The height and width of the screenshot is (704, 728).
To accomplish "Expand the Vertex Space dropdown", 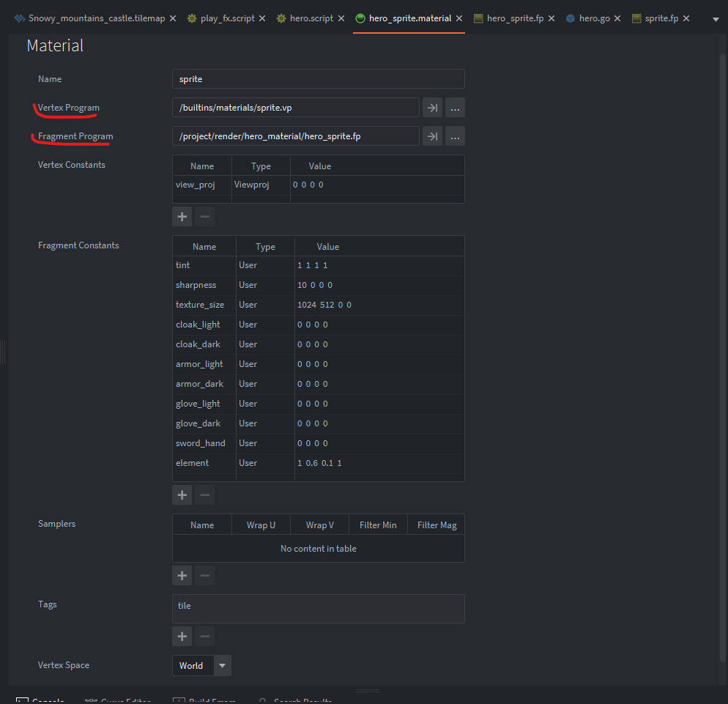I will [223, 665].
